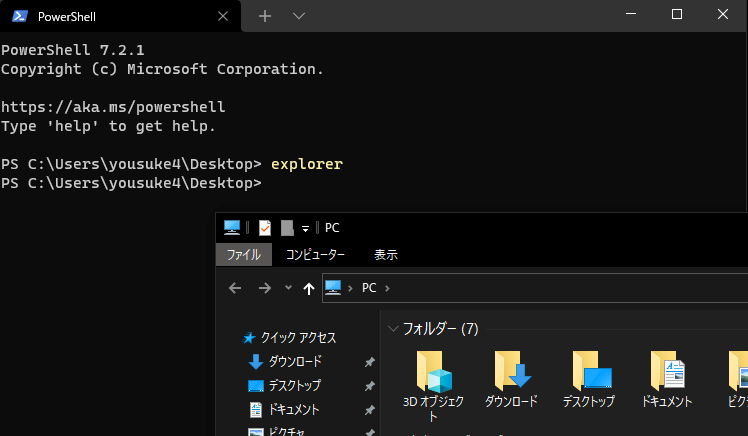Click the クイック アクセス star icon

(x=249, y=338)
